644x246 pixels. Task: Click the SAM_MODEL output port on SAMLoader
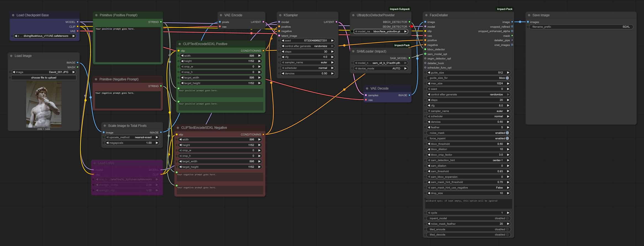(409, 58)
